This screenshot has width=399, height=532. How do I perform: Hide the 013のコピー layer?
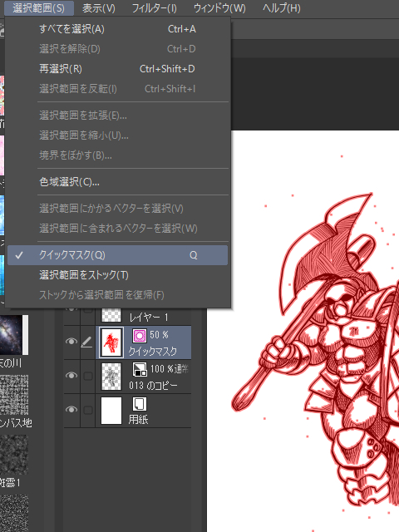point(71,376)
